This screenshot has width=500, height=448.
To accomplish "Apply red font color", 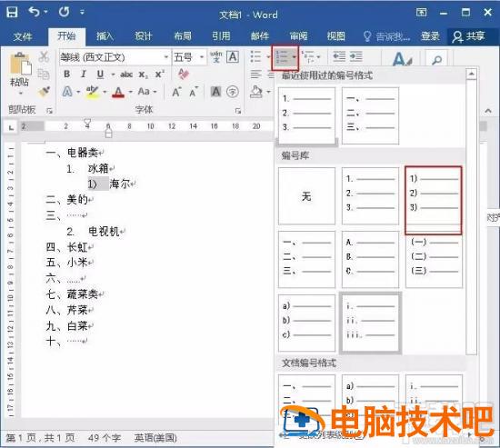I will pyautogui.click(x=118, y=92).
